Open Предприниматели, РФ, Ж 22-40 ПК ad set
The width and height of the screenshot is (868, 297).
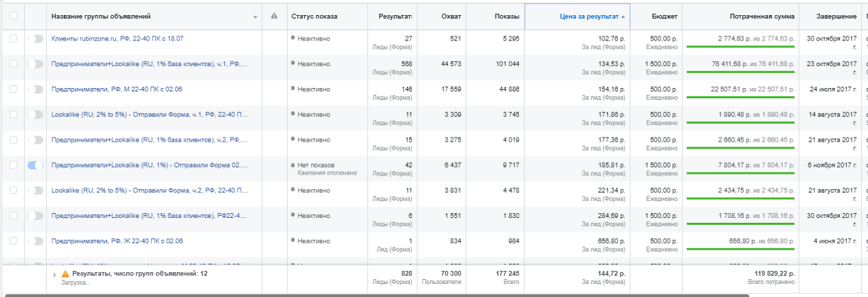click(x=117, y=241)
